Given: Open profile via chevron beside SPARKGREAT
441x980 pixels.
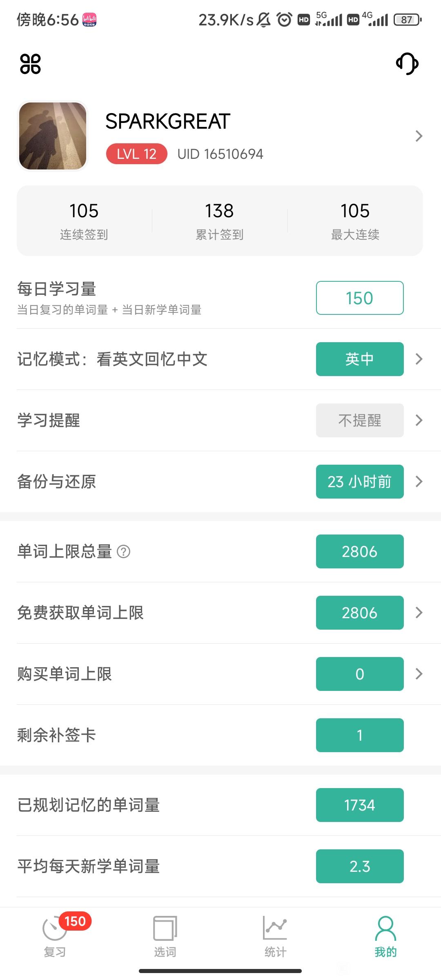Looking at the screenshot, I should (419, 136).
